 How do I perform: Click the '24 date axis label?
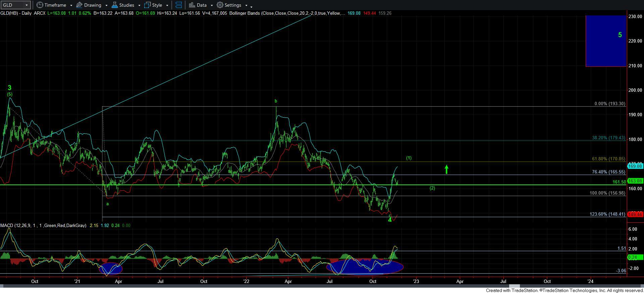point(590,281)
